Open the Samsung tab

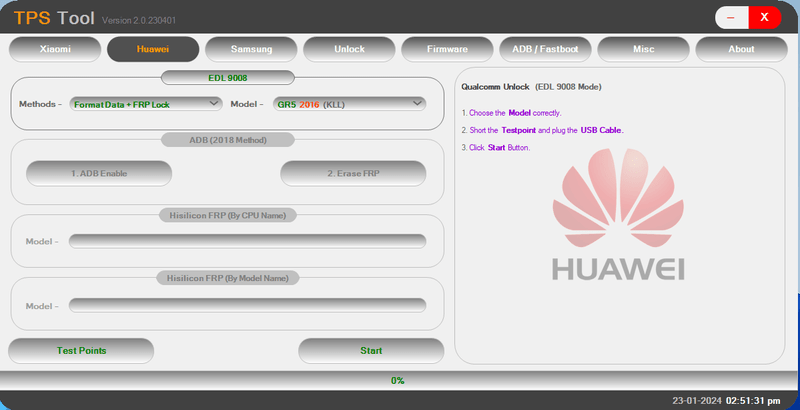click(x=251, y=49)
